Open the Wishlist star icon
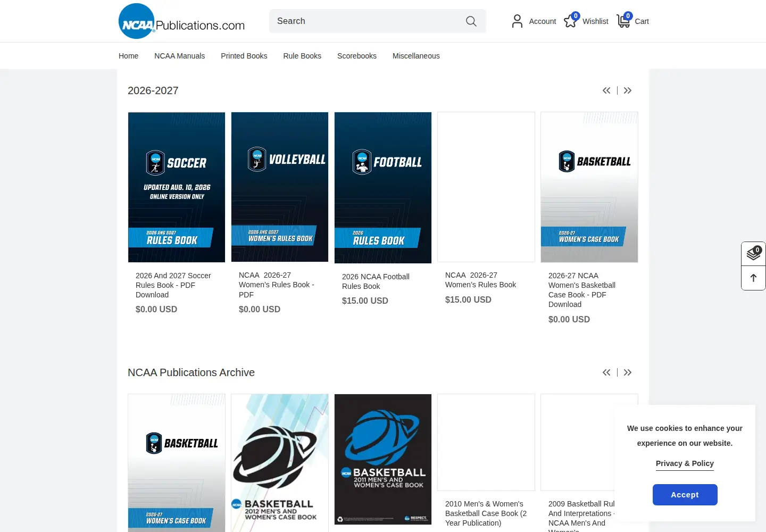The width and height of the screenshot is (766, 532). pos(571,21)
